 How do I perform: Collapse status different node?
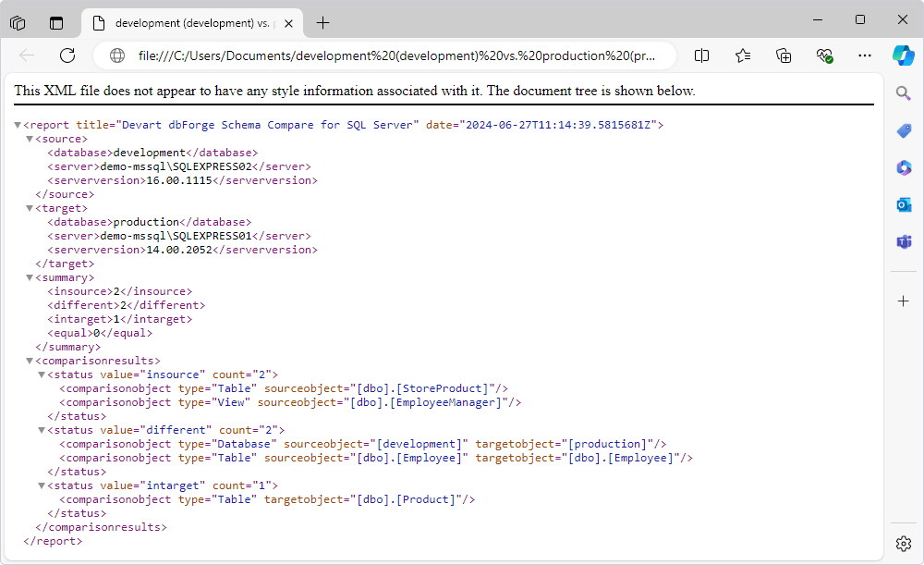pyautogui.click(x=42, y=431)
